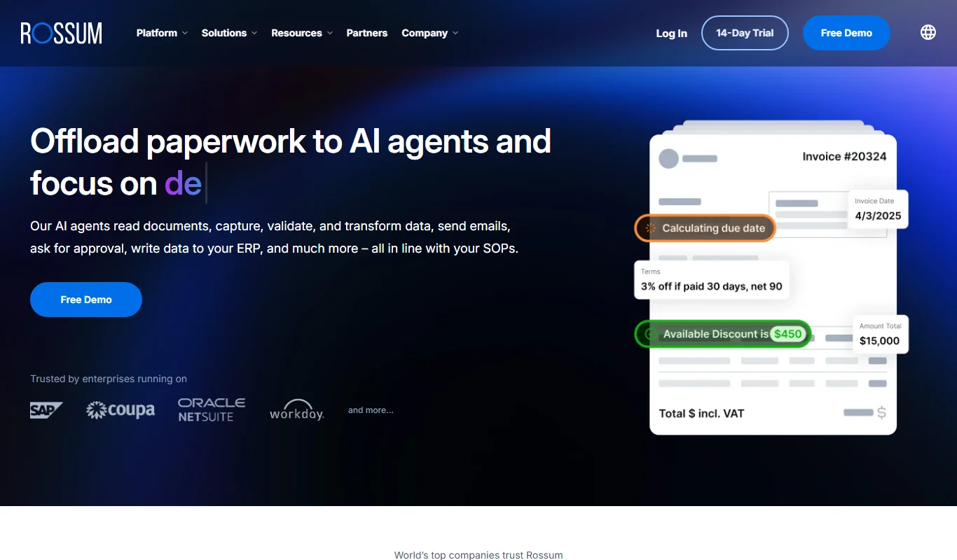Screen dimensions: 957x560
Task: Click the dollar sign icon near Total
Action: [881, 413]
